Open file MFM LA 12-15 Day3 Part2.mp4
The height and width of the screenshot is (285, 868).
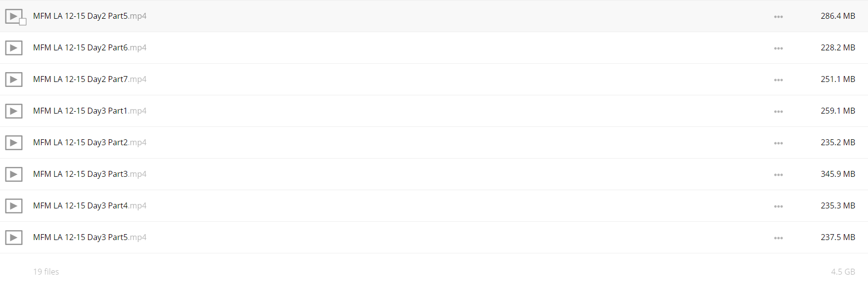point(89,142)
